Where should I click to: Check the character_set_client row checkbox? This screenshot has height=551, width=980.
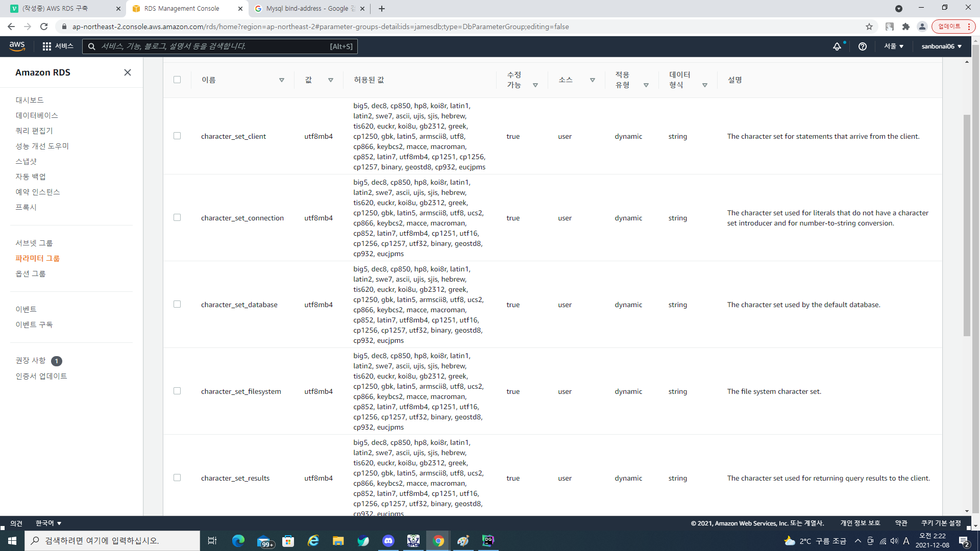click(x=177, y=136)
